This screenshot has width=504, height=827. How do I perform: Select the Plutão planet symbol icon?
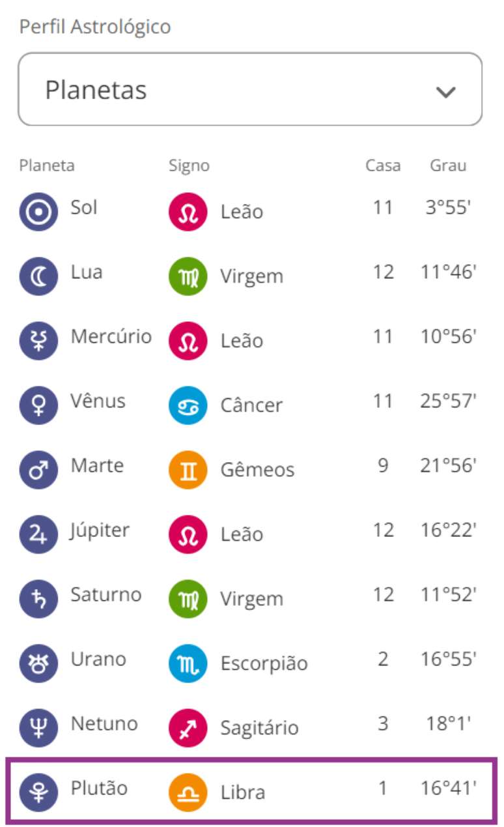point(38,792)
